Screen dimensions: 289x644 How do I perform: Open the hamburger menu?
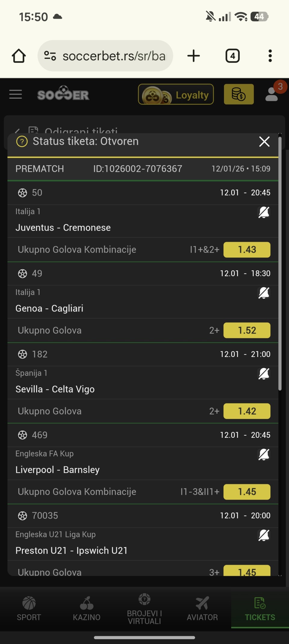point(16,95)
